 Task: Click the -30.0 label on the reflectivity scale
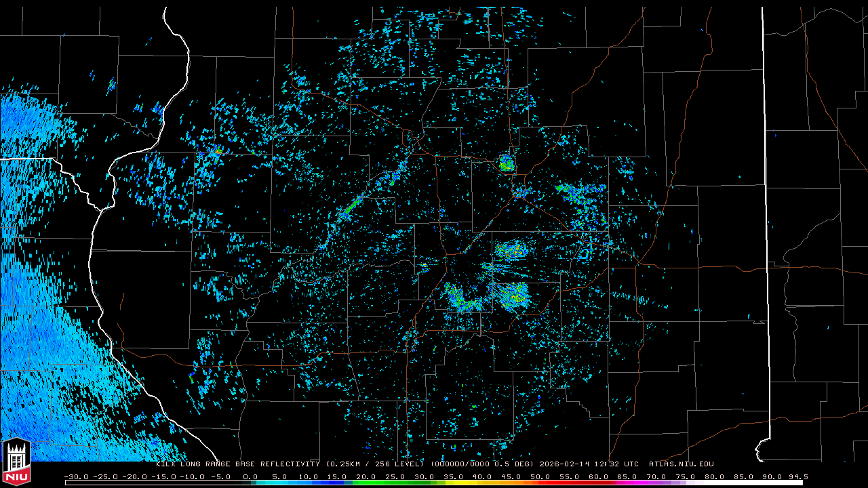click(x=76, y=476)
